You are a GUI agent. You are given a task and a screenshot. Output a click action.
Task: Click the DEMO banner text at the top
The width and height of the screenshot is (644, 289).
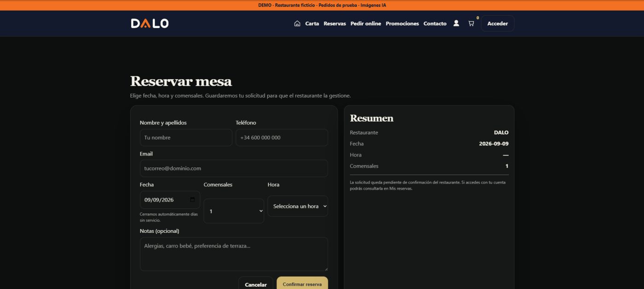click(x=322, y=5)
